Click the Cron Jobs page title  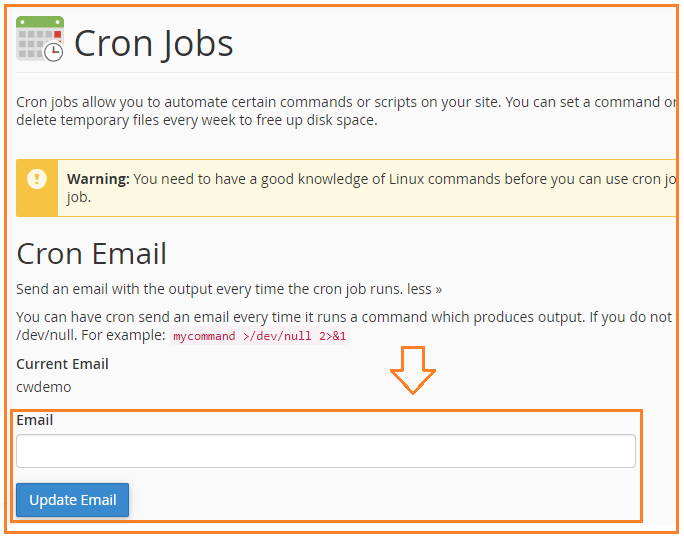[x=154, y=44]
